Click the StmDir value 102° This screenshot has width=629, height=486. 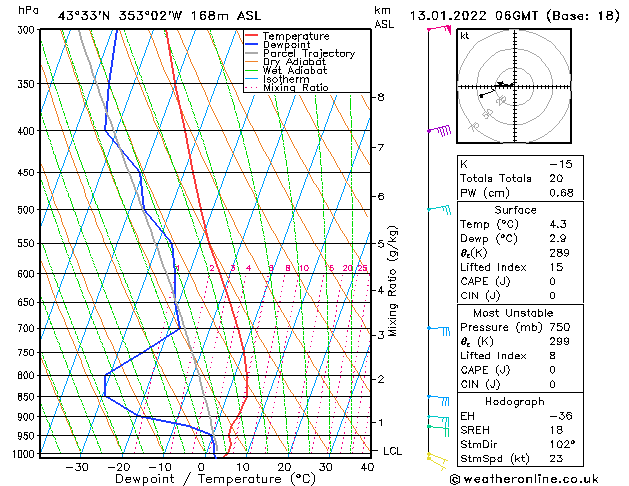pyautogui.click(x=562, y=444)
